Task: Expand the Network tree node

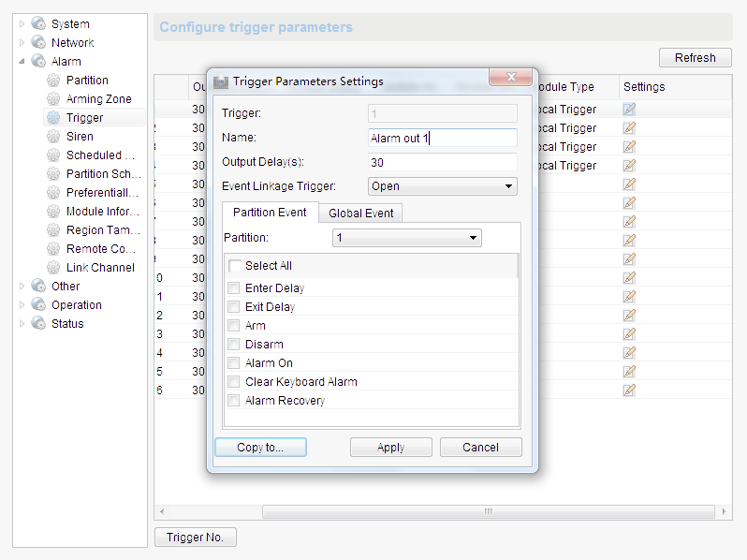Action: tap(22, 42)
